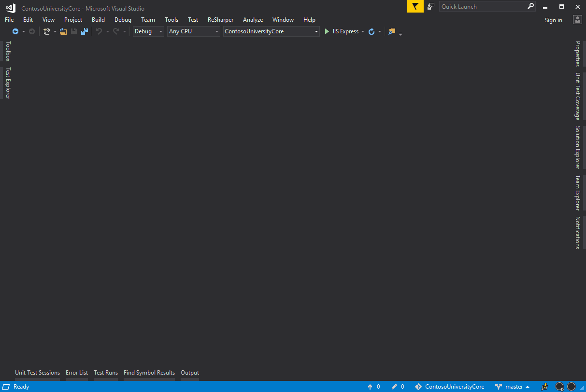Open the Debug configuration dropdown
This screenshot has height=392, width=586.
[x=149, y=31]
